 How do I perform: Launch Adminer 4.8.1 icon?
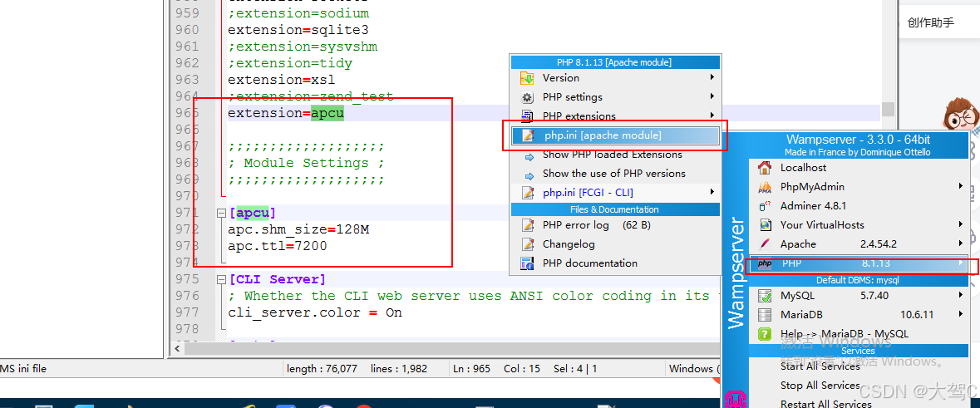(765, 205)
